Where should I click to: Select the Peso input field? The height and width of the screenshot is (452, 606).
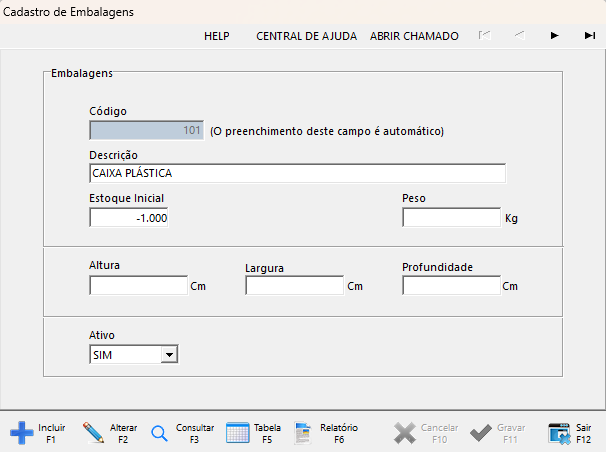[450, 218]
